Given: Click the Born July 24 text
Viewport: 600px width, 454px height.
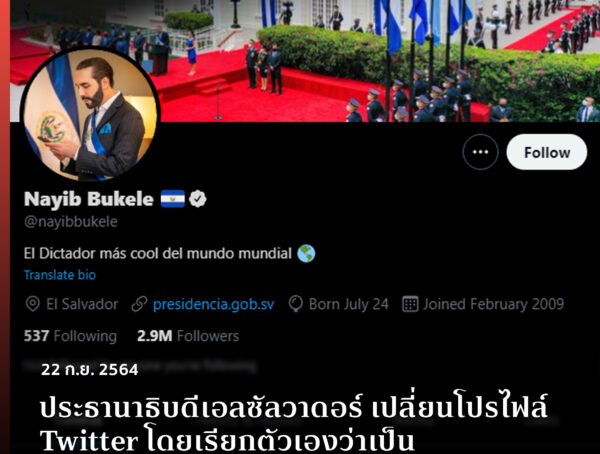Looking at the screenshot, I should pyautogui.click(x=349, y=304).
